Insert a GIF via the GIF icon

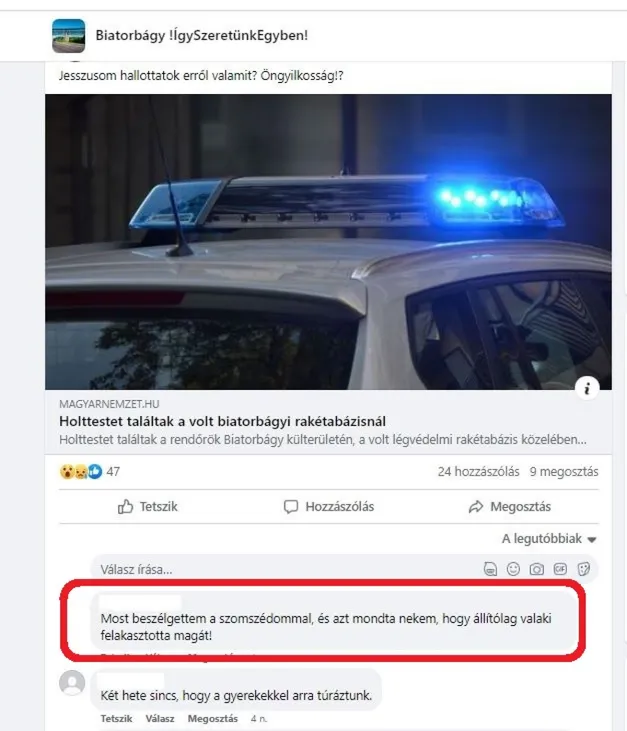[560, 569]
